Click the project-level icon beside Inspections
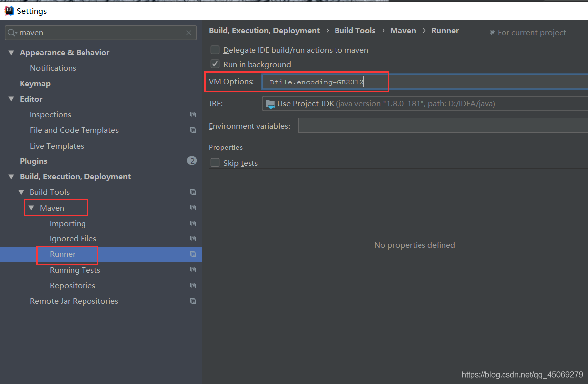The image size is (588, 384). coord(193,115)
